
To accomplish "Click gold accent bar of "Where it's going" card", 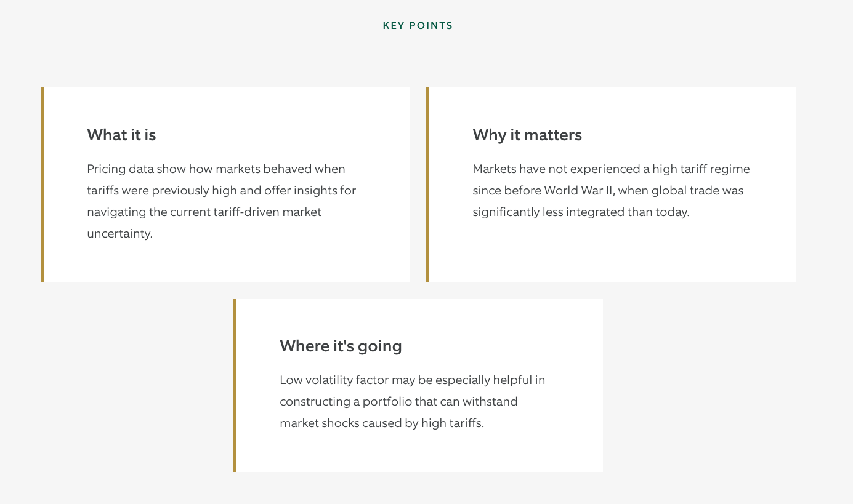I will (235, 385).
